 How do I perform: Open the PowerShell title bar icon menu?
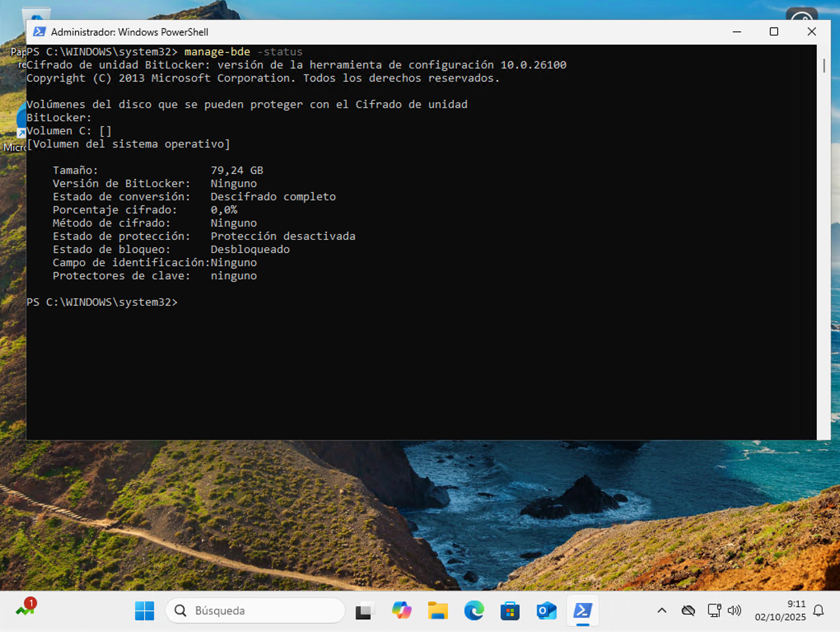click(x=39, y=32)
